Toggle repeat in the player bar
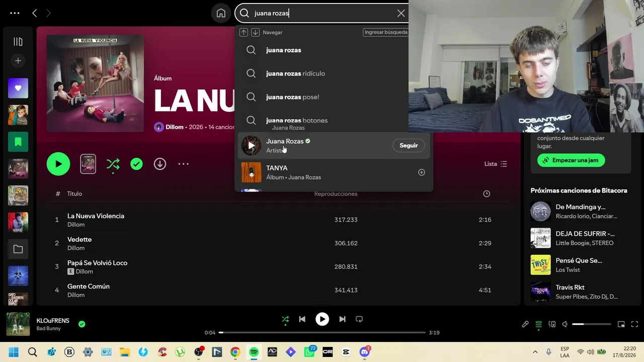 pyautogui.click(x=359, y=319)
